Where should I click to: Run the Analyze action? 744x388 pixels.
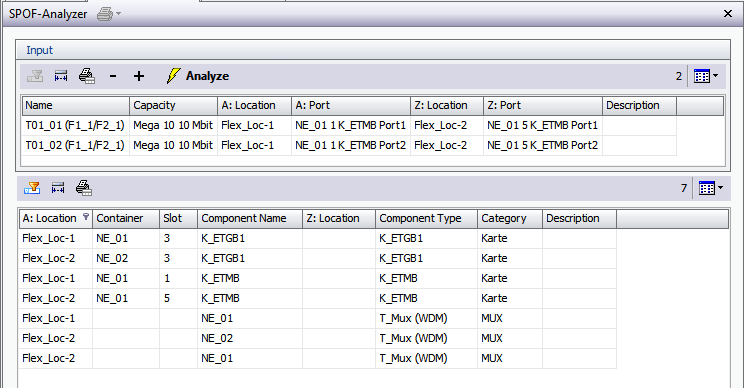198,76
